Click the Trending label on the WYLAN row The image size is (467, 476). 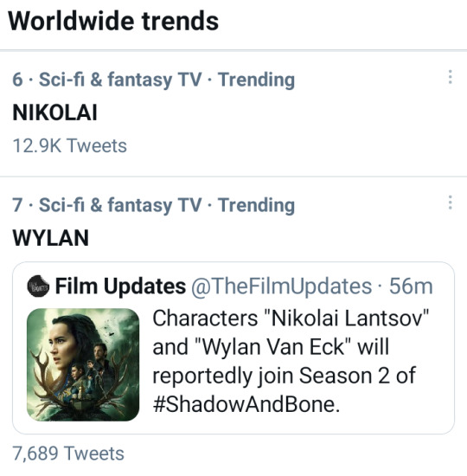pyautogui.click(x=256, y=205)
